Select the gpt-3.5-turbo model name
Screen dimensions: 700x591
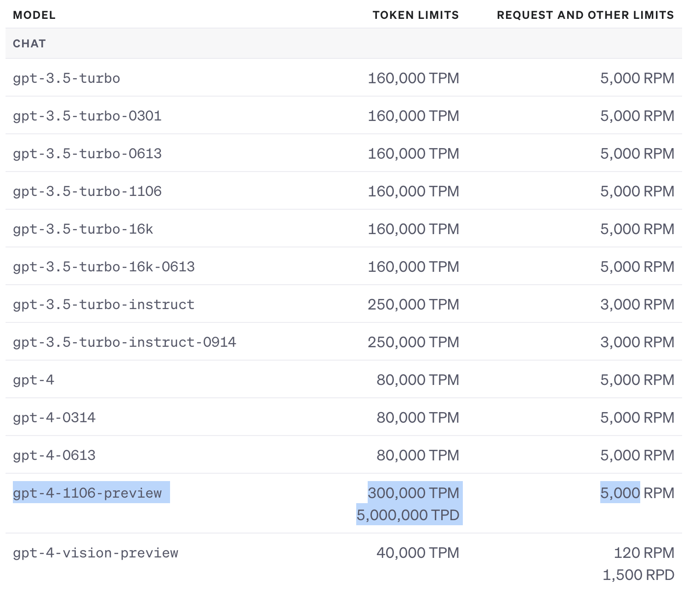pos(67,78)
